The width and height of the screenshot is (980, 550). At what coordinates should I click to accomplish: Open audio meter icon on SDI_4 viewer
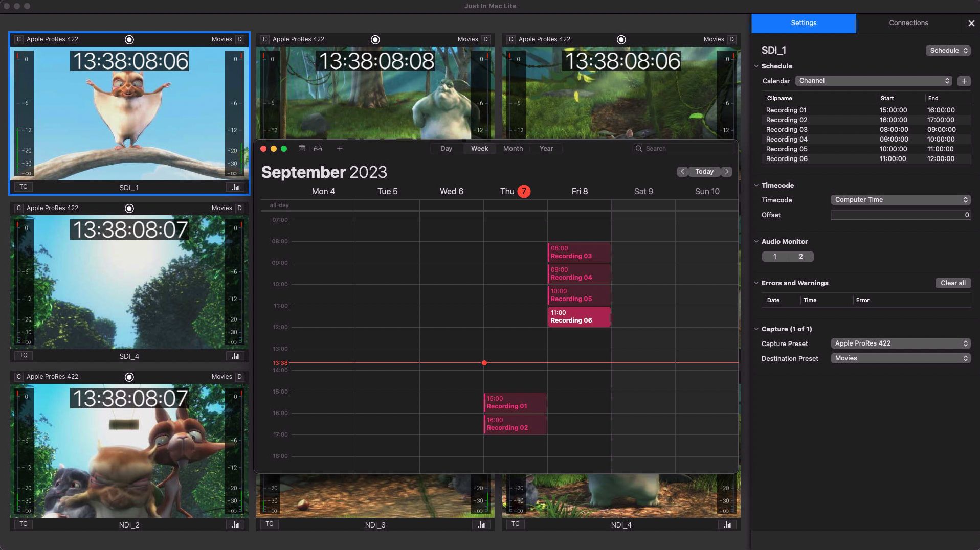[x=235, y=356]
